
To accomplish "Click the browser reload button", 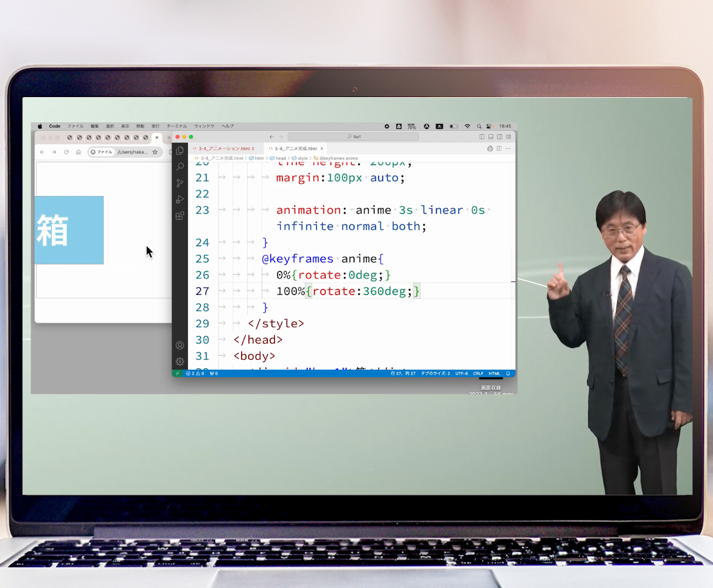I will click(67, 152).
